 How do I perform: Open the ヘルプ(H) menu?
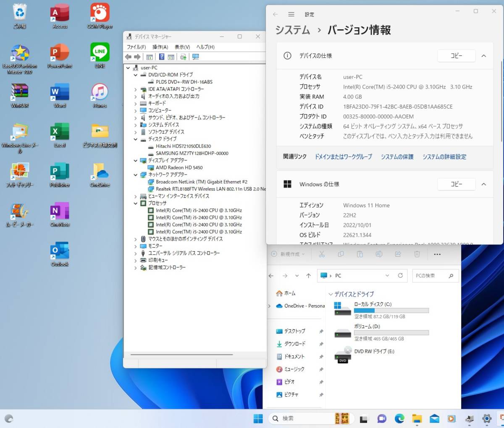pyautogui.click(x=205, y=47)
